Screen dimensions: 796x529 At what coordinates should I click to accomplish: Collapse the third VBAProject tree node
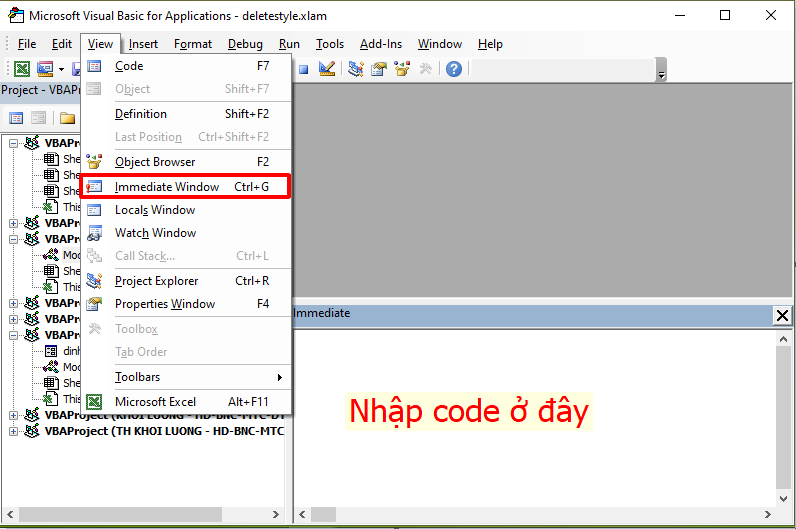pyautogui.click(x=13, y=239)
